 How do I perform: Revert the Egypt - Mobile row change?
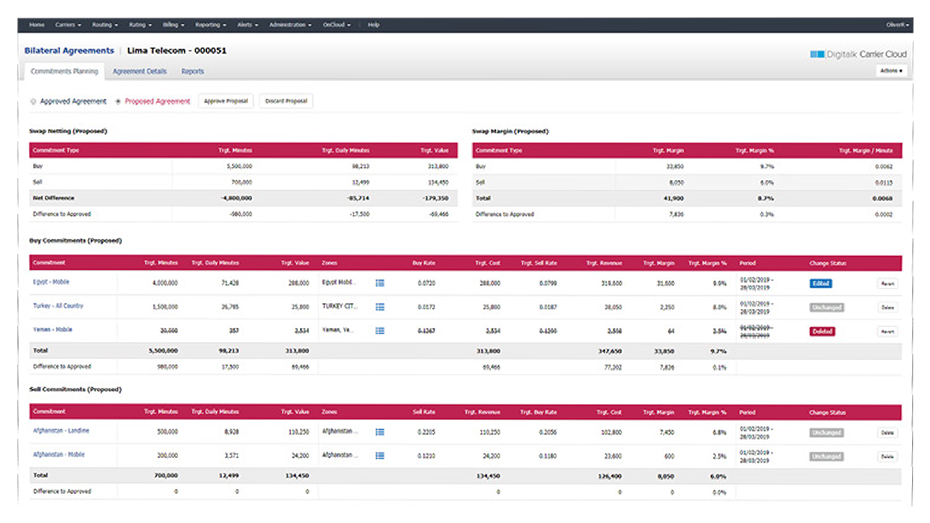[x=887, y=283]
